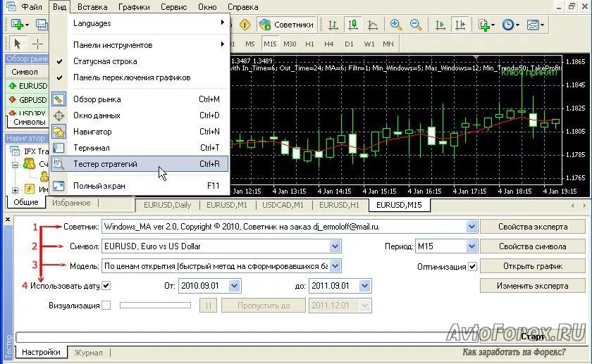
Task: Click Navigator star-folder icon in menu
Action: coord(59,132)
